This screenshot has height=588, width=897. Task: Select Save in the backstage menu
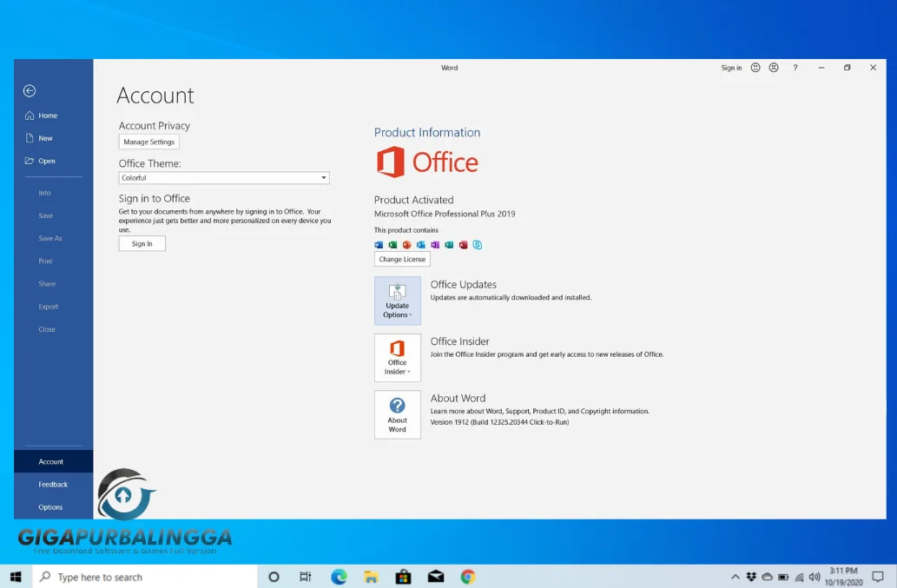[46, 215]
